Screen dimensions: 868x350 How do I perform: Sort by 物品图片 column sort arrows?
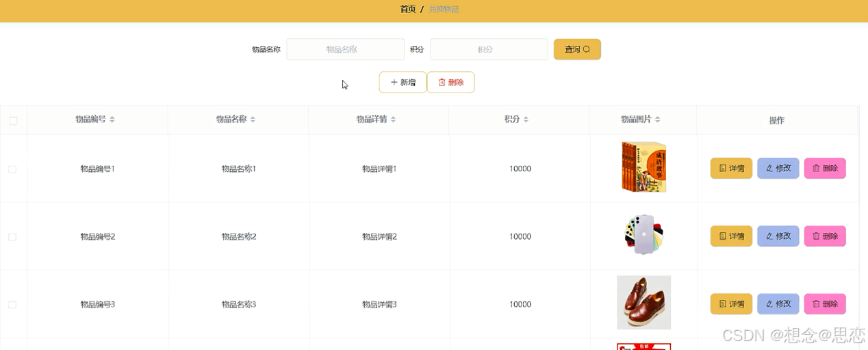click(x=657, y=119)
